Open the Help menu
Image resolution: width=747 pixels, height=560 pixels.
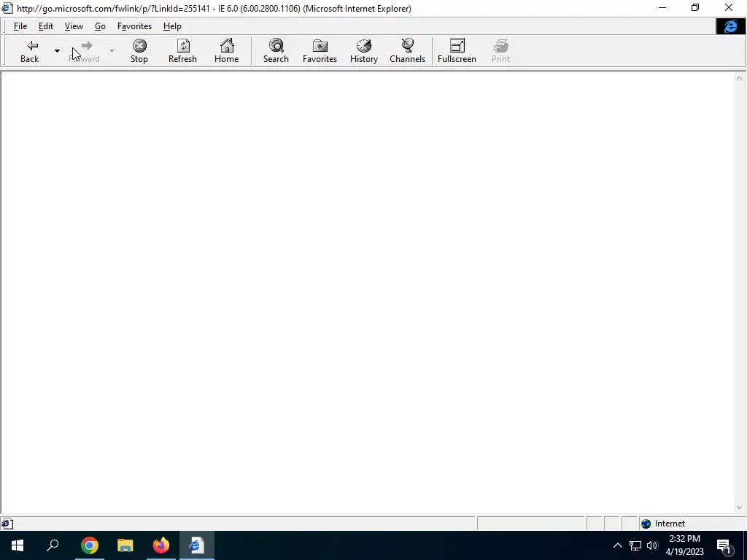pos(172,26)
